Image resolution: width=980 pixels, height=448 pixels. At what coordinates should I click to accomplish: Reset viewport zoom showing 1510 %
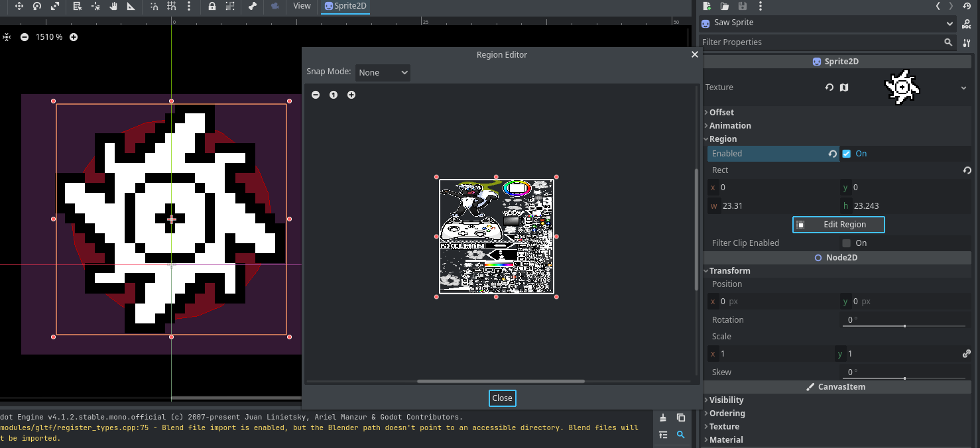coord(49,37)
